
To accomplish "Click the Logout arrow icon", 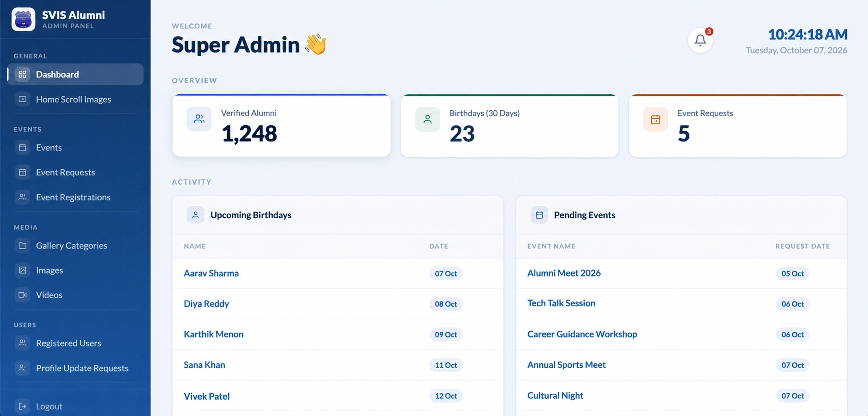I will (23, 406).
